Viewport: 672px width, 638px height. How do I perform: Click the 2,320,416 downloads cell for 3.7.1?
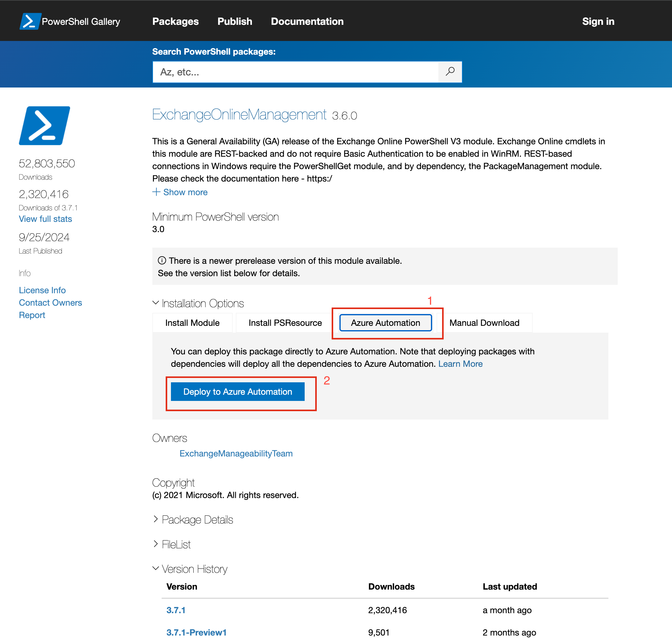point(388,610)
